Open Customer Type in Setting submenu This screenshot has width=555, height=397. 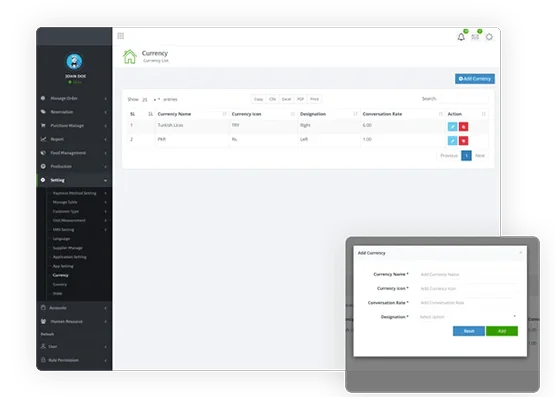click(66, 211)
